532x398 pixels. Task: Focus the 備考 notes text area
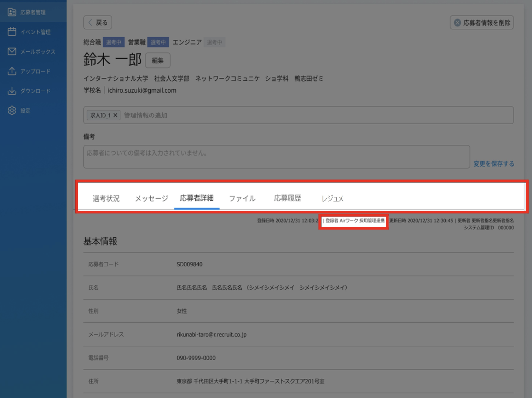tap(277, 156)
